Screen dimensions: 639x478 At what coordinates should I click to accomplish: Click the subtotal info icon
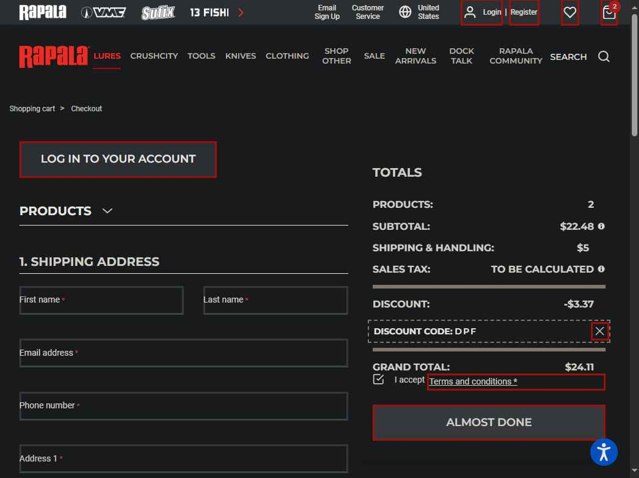pyautogui.click(x=602, y=226)
